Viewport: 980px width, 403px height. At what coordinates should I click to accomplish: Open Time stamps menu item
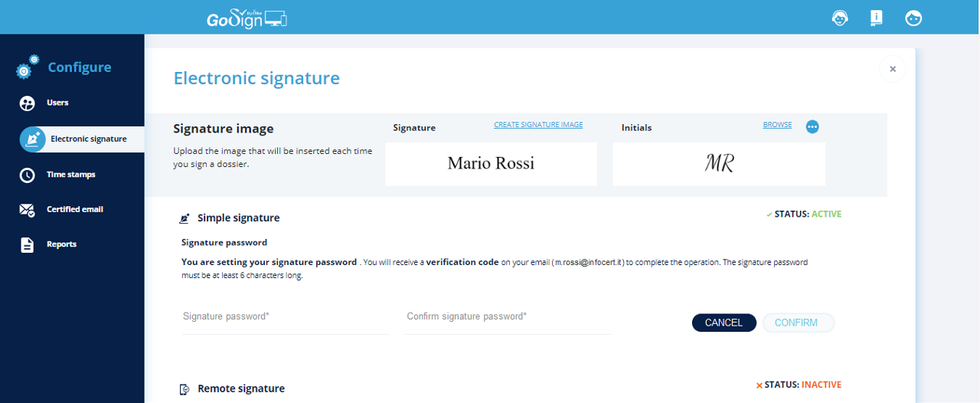pyautogui.click(x=71, y=175)
